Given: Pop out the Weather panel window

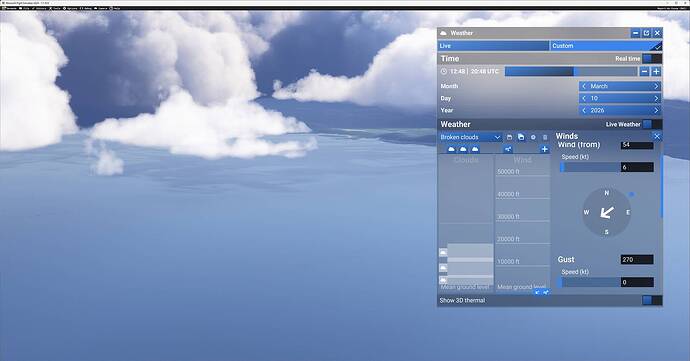Looking at the screenshot, I should [646, 33].
